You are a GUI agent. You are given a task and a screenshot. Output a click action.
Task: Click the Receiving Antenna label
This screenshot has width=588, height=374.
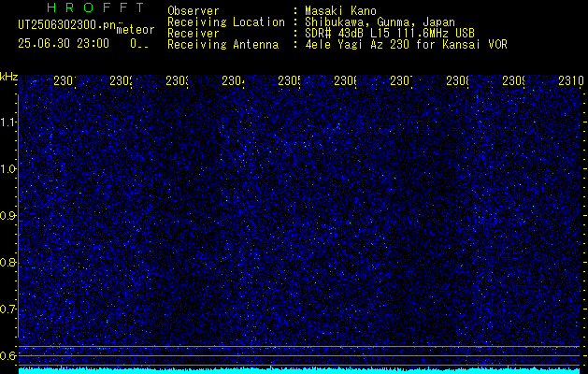tap(222, 45)
